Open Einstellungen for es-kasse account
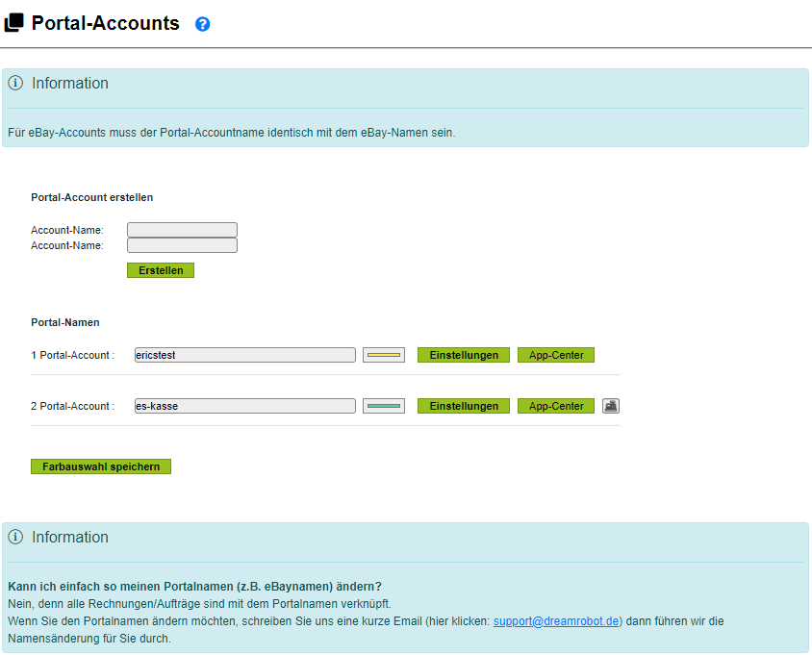The image size is (812, 655). [464, 406]
